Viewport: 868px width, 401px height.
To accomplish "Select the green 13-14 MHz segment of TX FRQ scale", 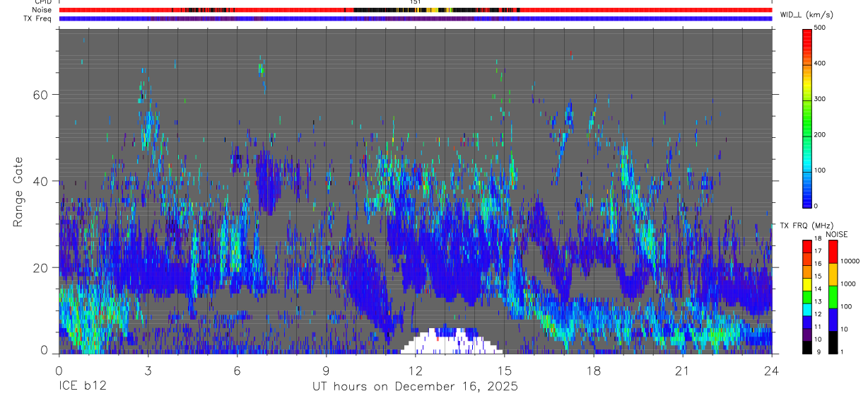I will coord(807,296).
